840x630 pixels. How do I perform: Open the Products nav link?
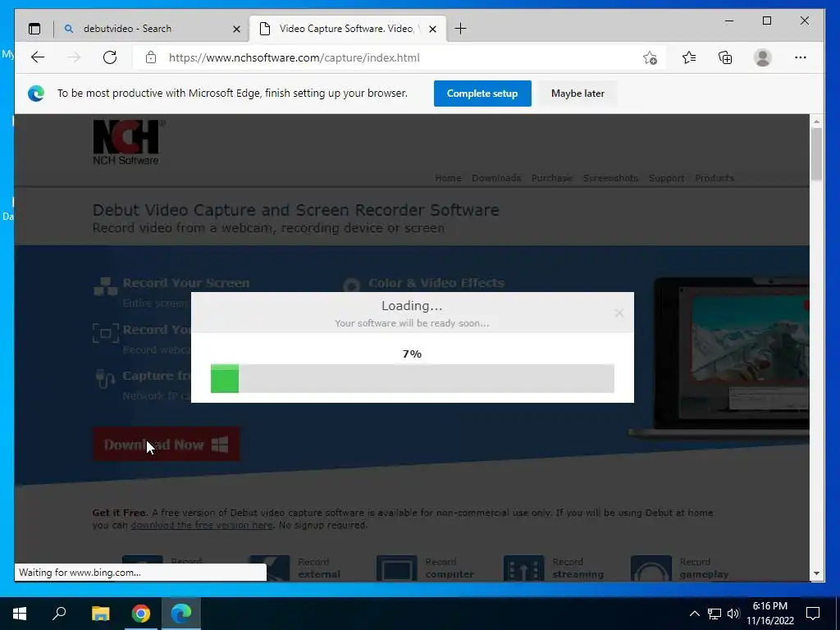coord(714,178)
